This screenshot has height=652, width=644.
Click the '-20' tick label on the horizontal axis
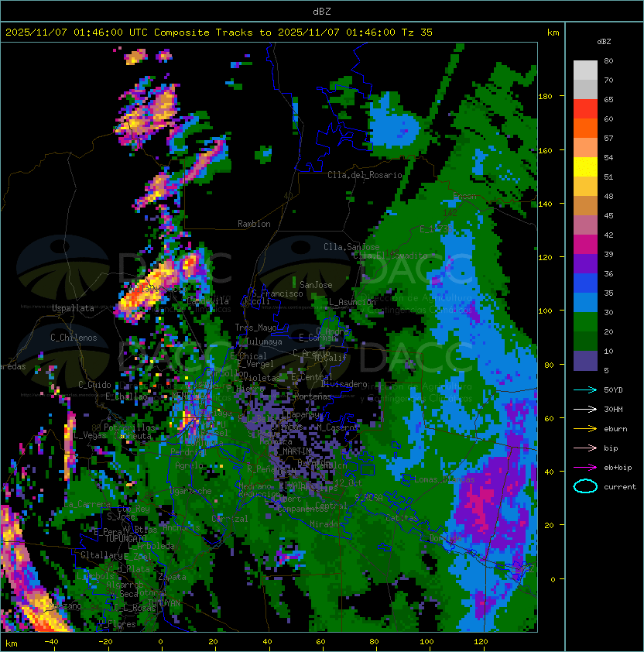pos(105,642)
